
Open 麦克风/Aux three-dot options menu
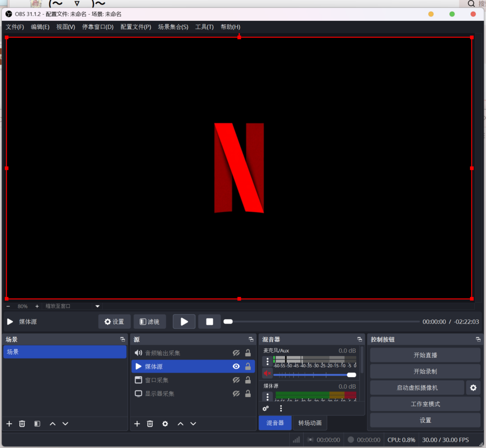pos(267,361)
